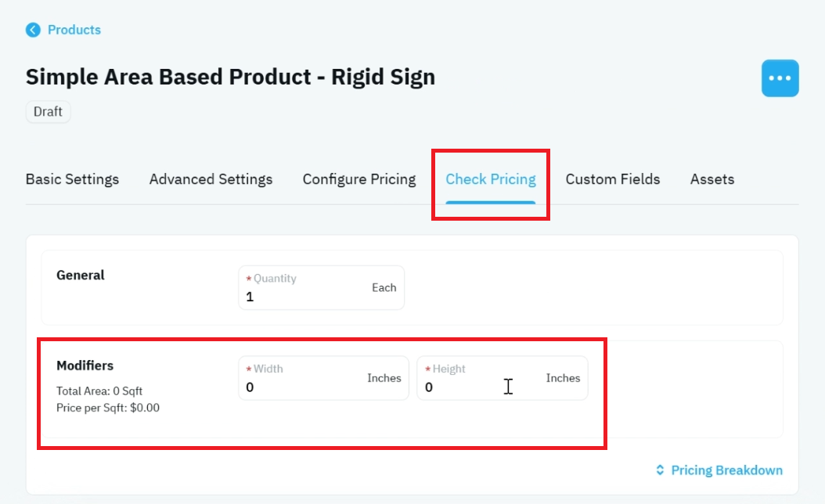Viewport: 825px width, 504px height.
Task: Open the three-dots more options button
Action: pyautogui.click(x=780, y=78)
